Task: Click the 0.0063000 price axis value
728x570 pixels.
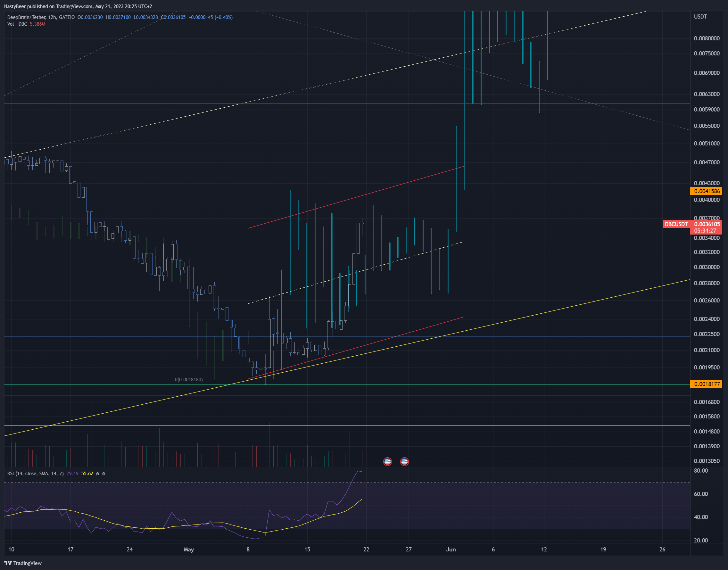Action: pos(707,94)
